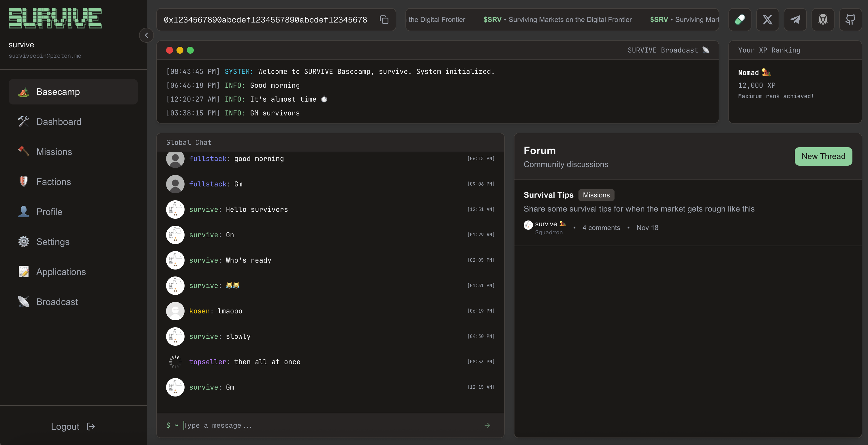The width and height of the screenshot is (868, 445).
Task: Send the chat message with the arrow icon
Action: [487, 425]
